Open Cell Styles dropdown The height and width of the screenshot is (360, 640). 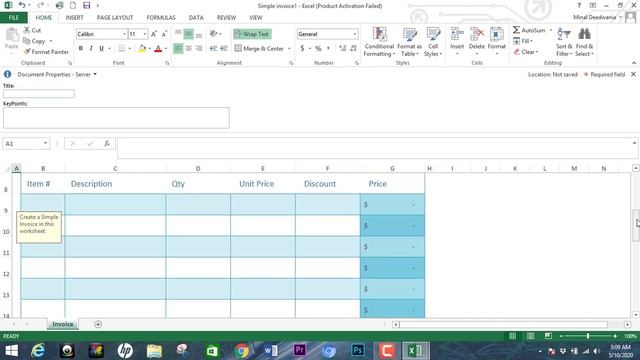[x=433, y=42]
